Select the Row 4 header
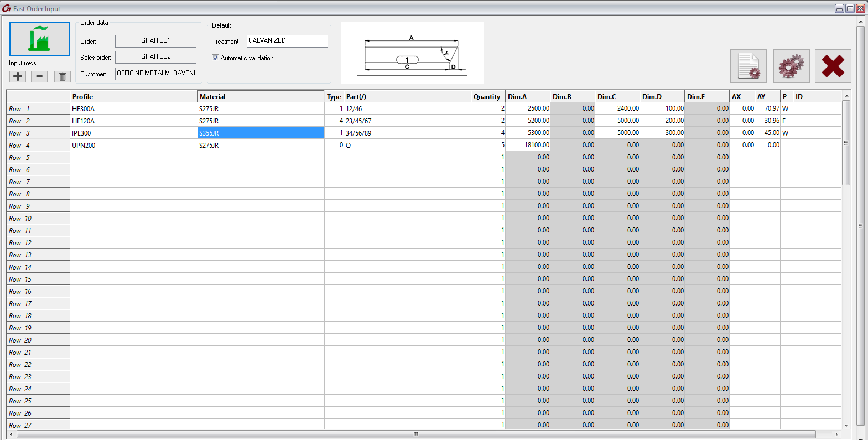 (38, 146)
